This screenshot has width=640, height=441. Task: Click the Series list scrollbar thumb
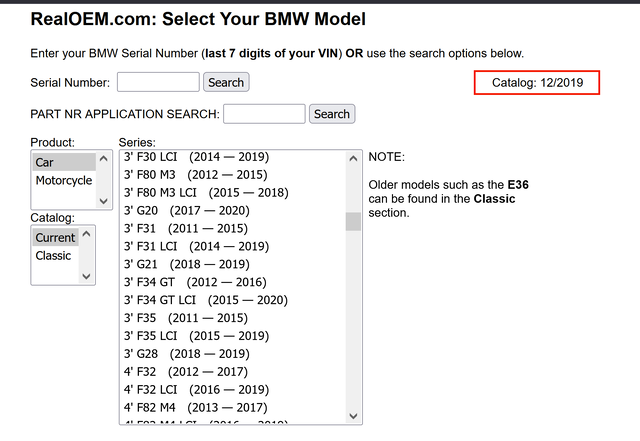353,221
